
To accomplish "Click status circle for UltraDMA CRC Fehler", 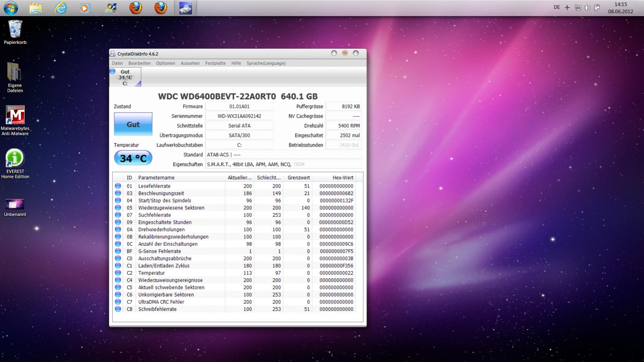I will coord(118,302).
